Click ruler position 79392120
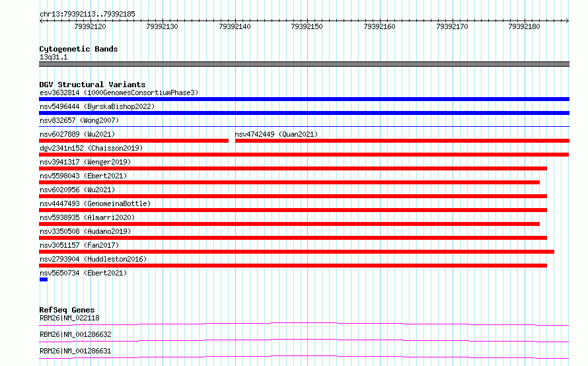Screen dimensions: 588x366 coord(90,26)
